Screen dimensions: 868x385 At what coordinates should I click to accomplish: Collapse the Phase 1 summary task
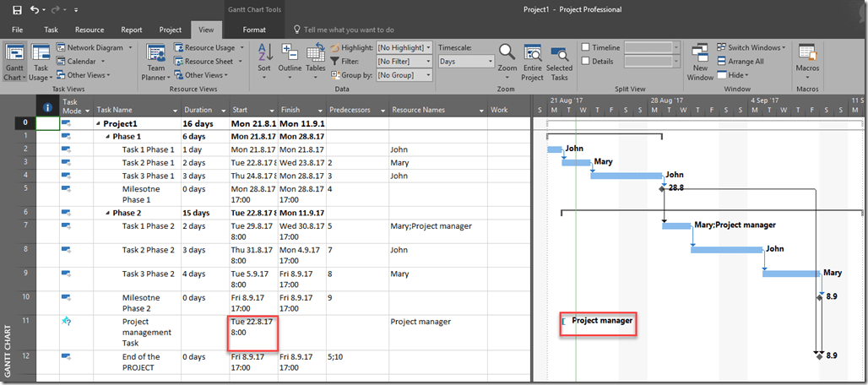[107, 137]
